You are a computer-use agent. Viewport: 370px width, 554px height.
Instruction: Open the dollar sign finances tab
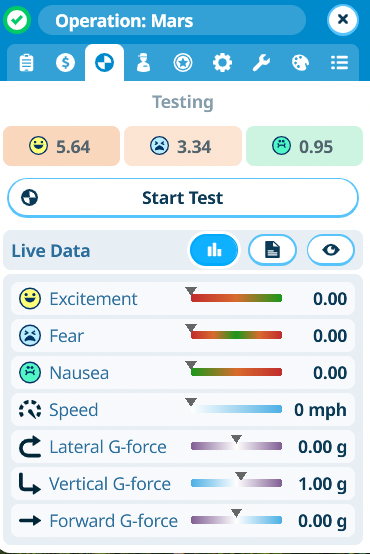tap(65, 63)
